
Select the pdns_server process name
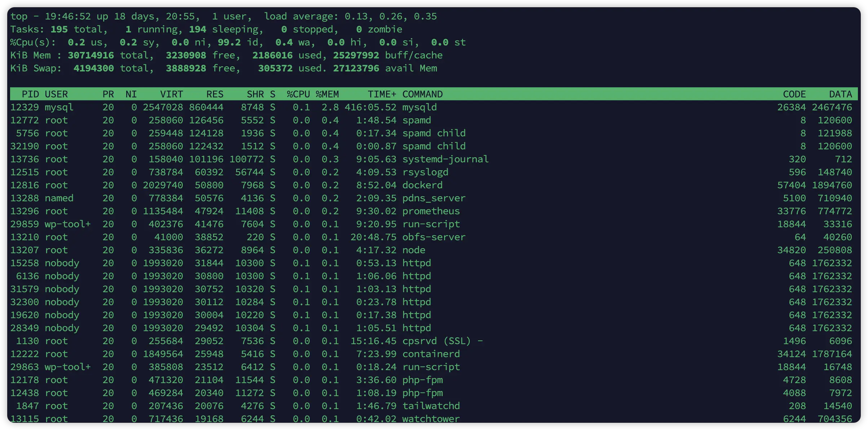pos(434,198)
